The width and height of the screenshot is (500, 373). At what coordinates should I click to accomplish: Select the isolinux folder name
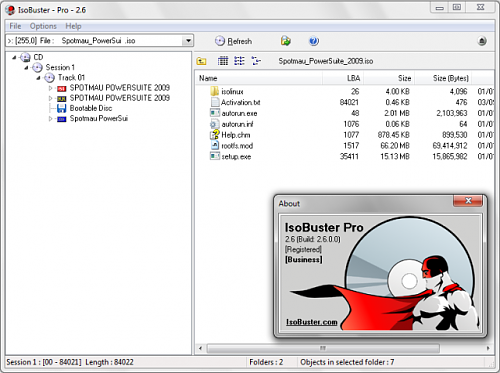point(232,91)
